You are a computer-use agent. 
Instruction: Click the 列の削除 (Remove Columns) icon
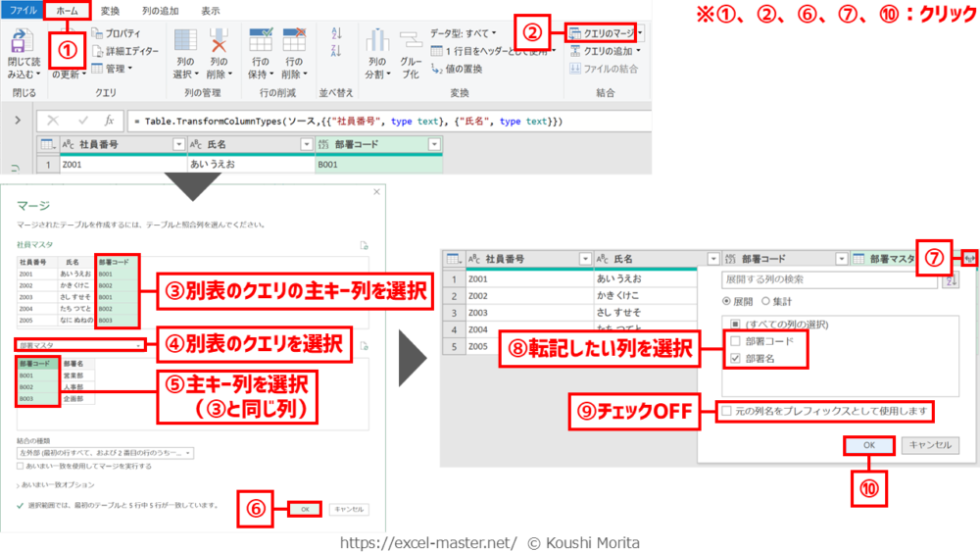[219, 43]
